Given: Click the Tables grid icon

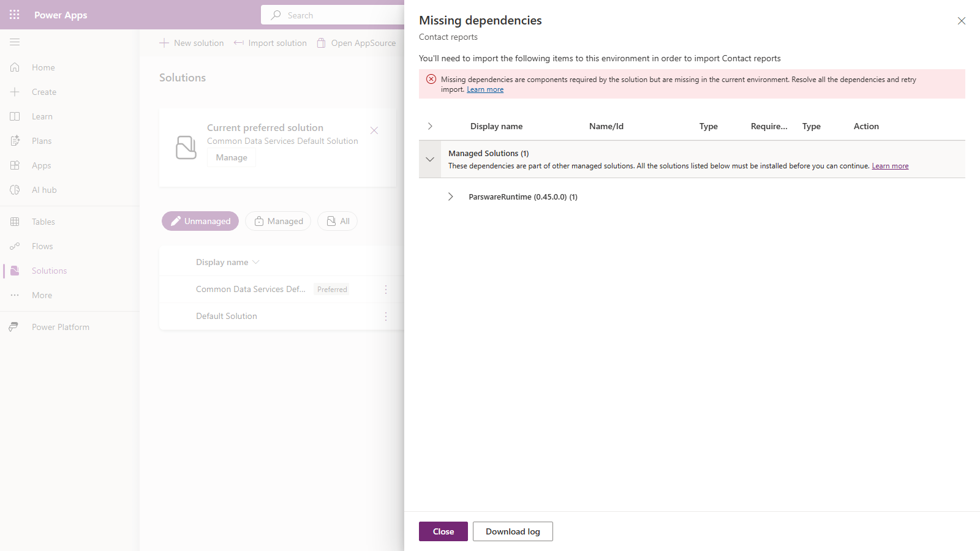Looking at the screenshot, I should click(x=15, y=222).
